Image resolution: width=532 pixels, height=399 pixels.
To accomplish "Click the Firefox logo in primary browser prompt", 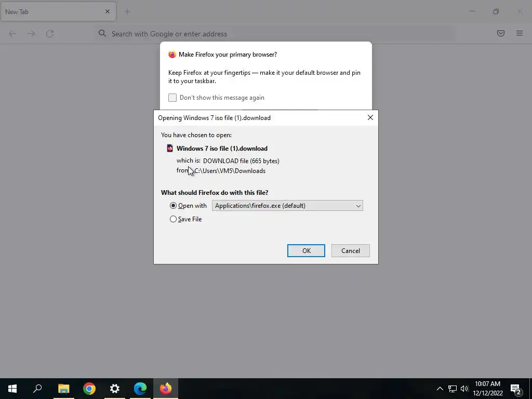I will pos(172,55).
